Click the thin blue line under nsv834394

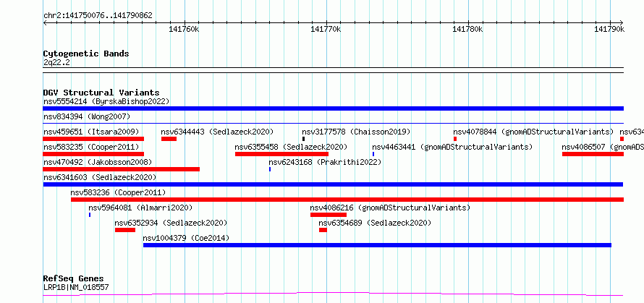click(334, 123)
